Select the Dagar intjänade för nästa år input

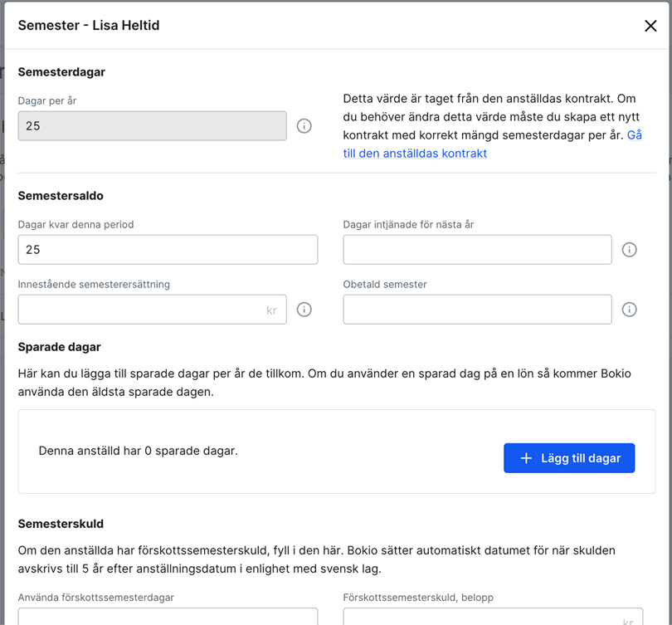(x=477, y=250)
